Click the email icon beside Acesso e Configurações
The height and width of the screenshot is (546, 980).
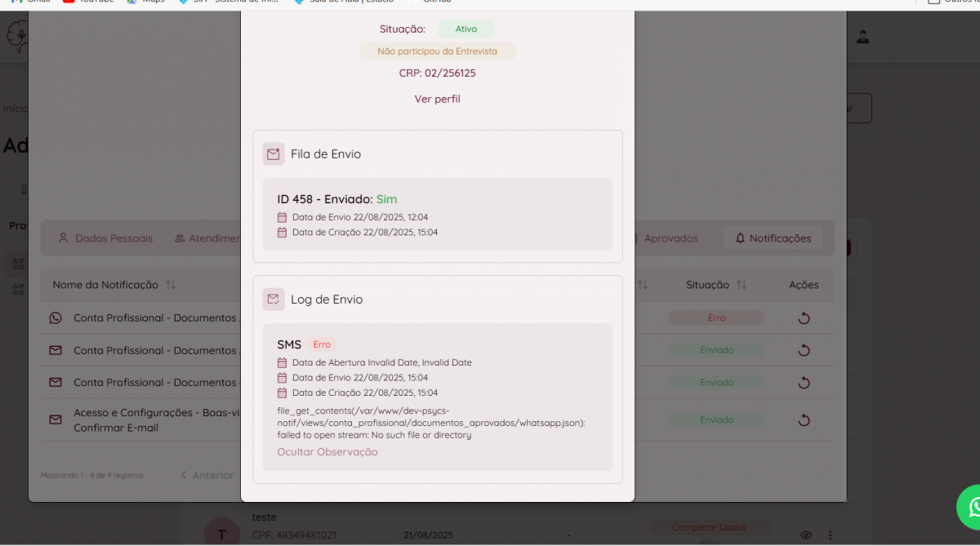click(x=56, y=420)
